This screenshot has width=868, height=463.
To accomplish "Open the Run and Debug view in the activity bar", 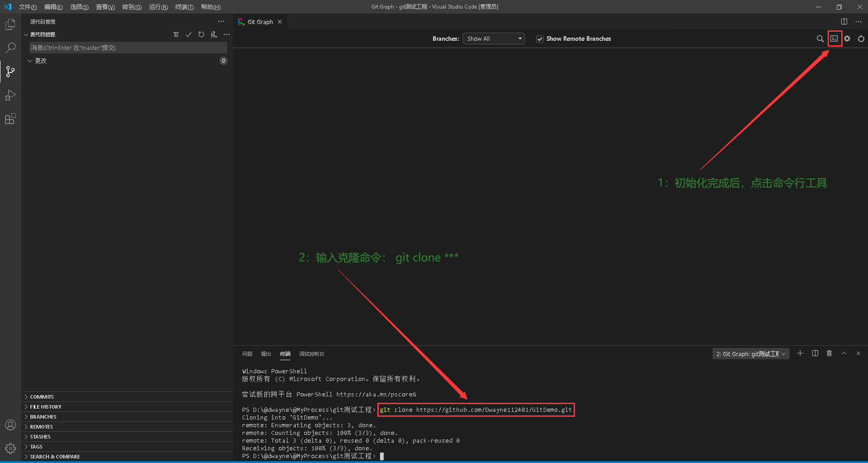I will pos(10,95).
